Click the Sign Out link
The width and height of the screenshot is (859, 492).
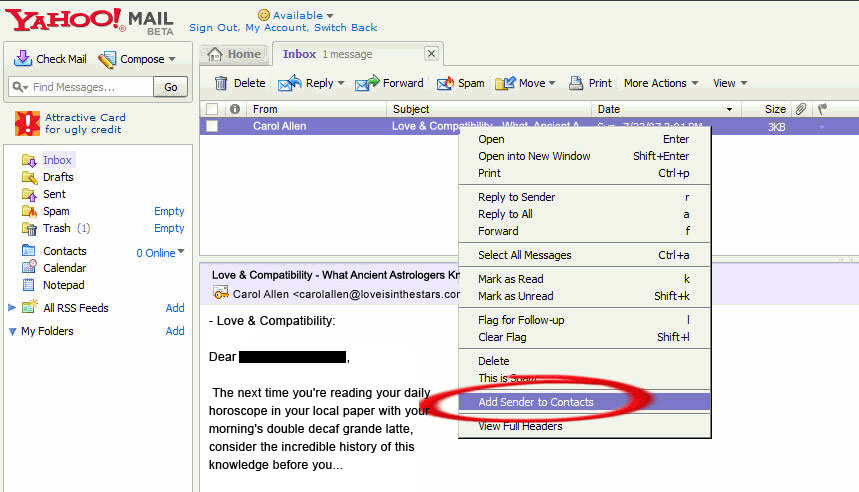[213, 27]
